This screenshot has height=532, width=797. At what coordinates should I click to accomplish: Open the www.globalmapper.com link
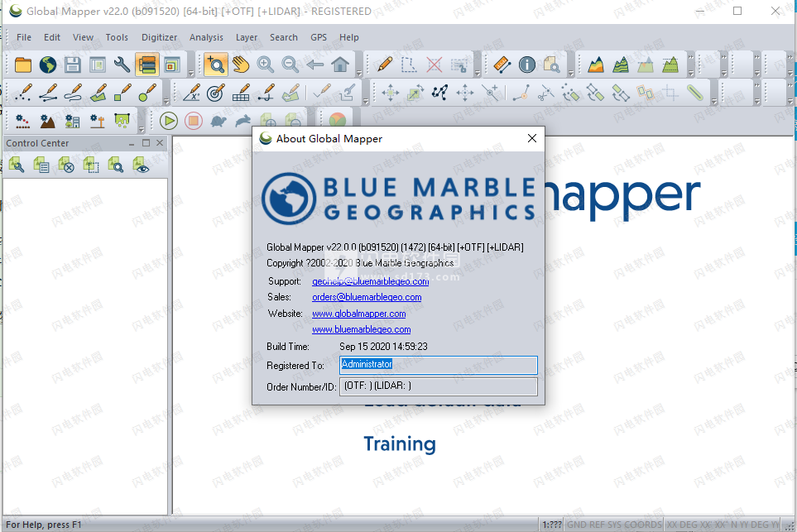[359, 314]
